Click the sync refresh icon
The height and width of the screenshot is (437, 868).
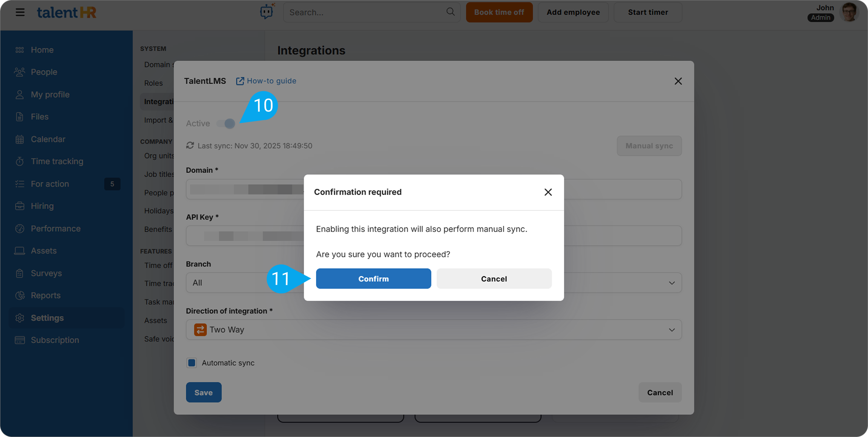(190, 146)
